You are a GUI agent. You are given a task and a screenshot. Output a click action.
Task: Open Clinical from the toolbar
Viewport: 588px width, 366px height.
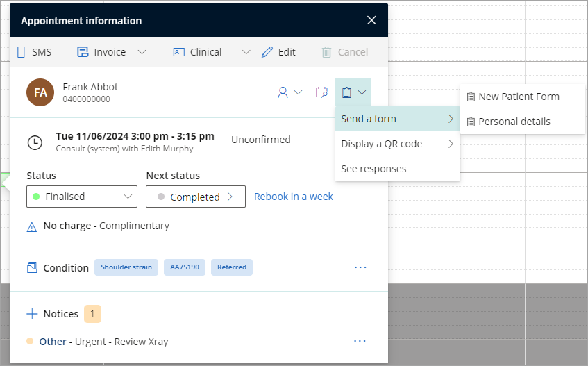197,52
